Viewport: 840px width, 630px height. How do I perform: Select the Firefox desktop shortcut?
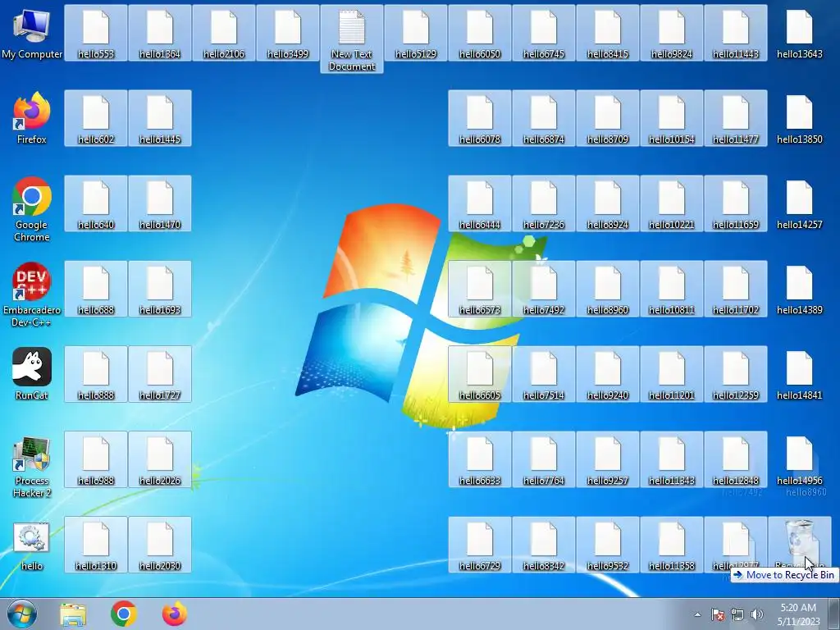[x=32, y=118]
